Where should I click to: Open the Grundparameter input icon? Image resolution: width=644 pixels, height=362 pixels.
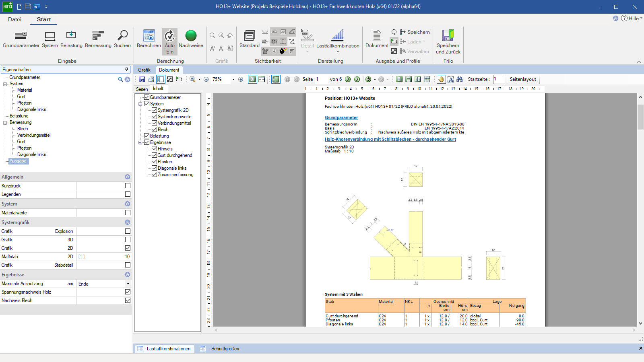tap(21, 39)
